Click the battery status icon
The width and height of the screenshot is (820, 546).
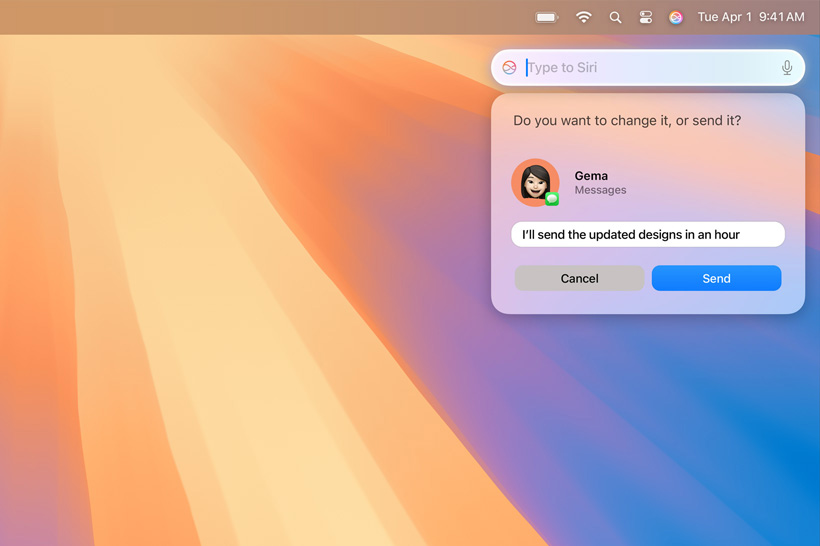(546, 17)
